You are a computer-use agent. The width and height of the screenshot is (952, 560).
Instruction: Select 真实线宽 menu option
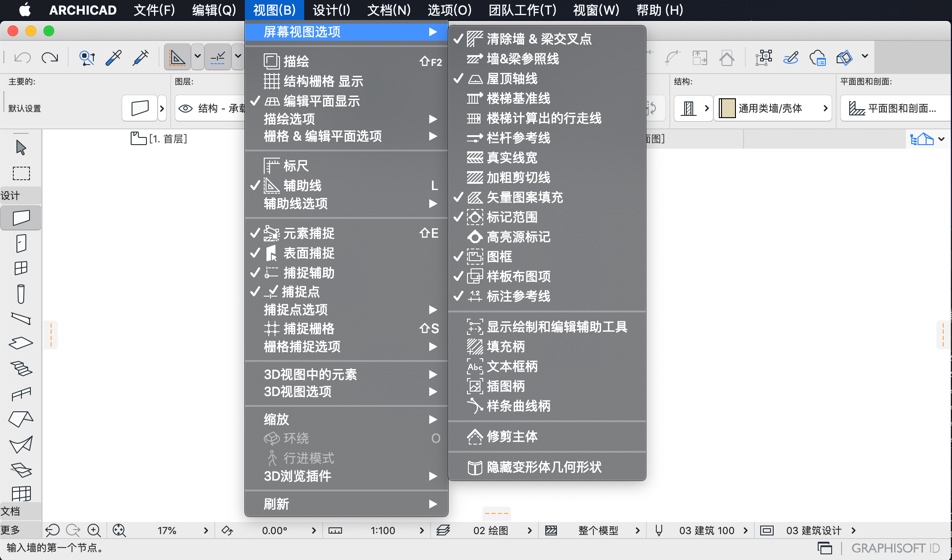coord(547,158)
